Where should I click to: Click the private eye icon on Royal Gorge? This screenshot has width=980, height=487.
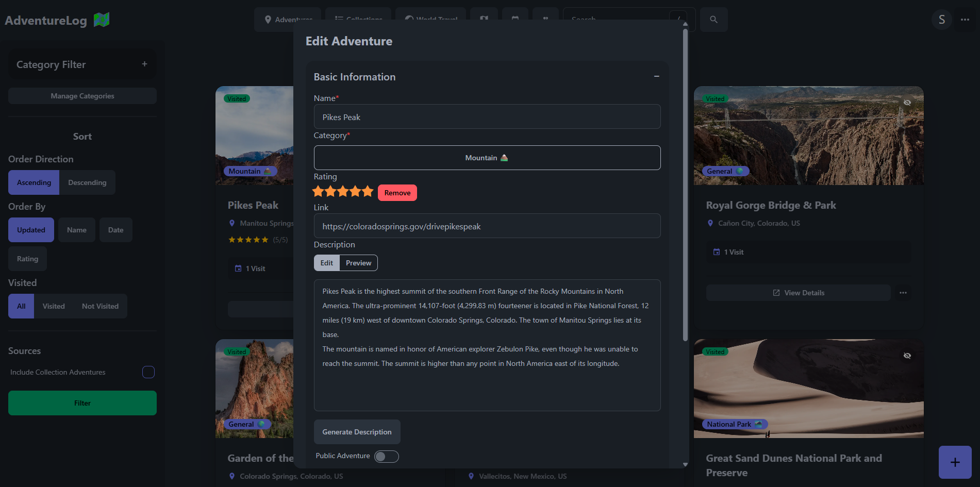pyautogui.click(x=907, y=103)
